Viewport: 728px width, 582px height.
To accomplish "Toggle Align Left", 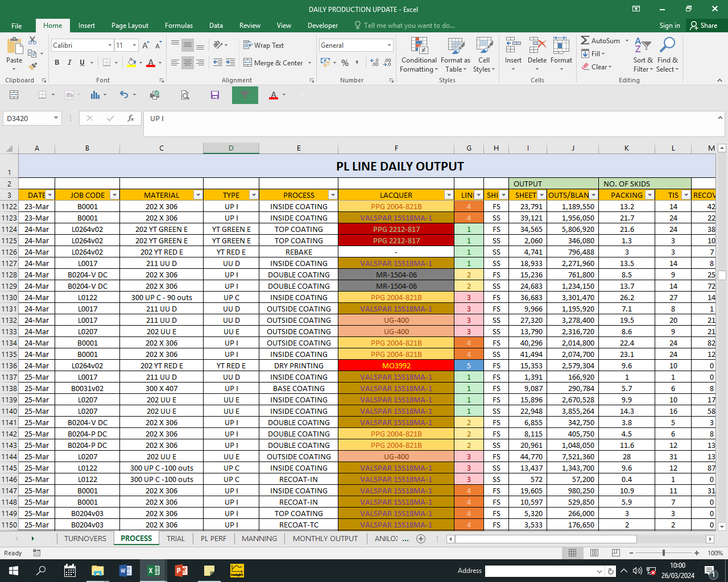I will pos(175,63).
